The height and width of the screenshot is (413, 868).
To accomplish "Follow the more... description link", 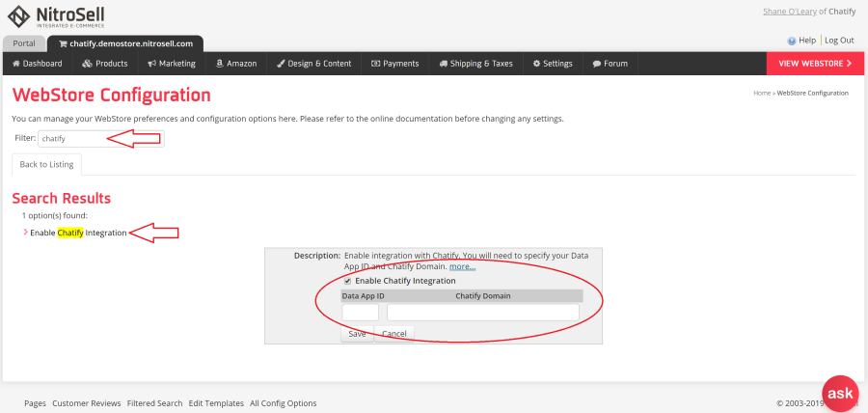I will pos(462,266).
